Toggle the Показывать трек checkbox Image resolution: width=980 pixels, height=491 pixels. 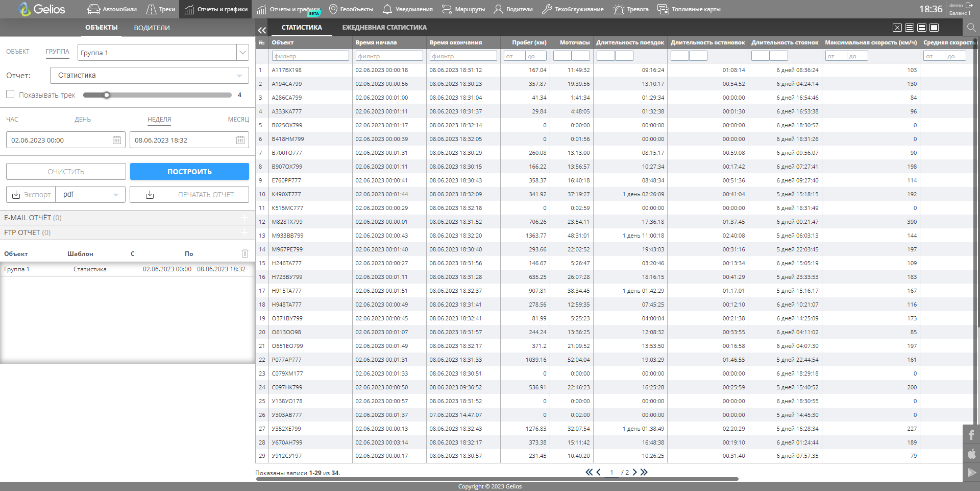click(10, 94)
